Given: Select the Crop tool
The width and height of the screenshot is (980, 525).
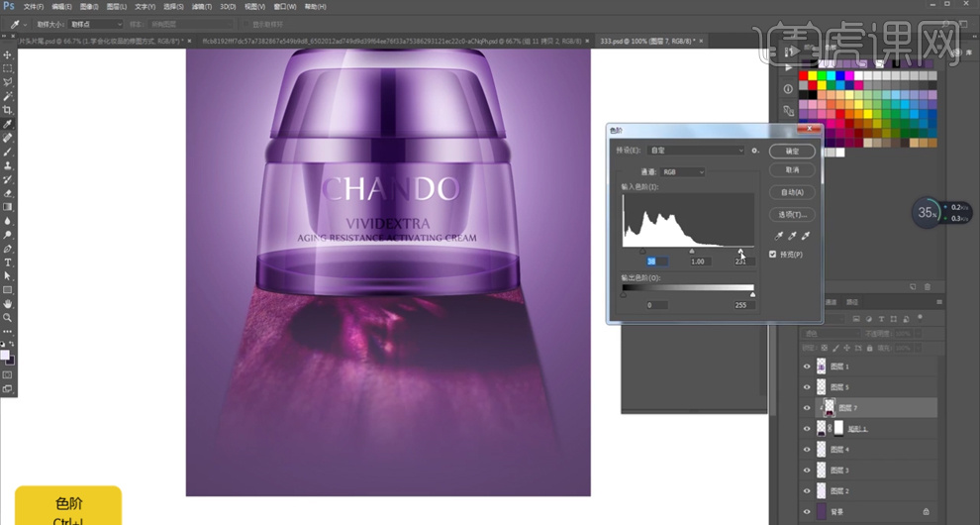Looking at the screenshot, I should 8,110.
